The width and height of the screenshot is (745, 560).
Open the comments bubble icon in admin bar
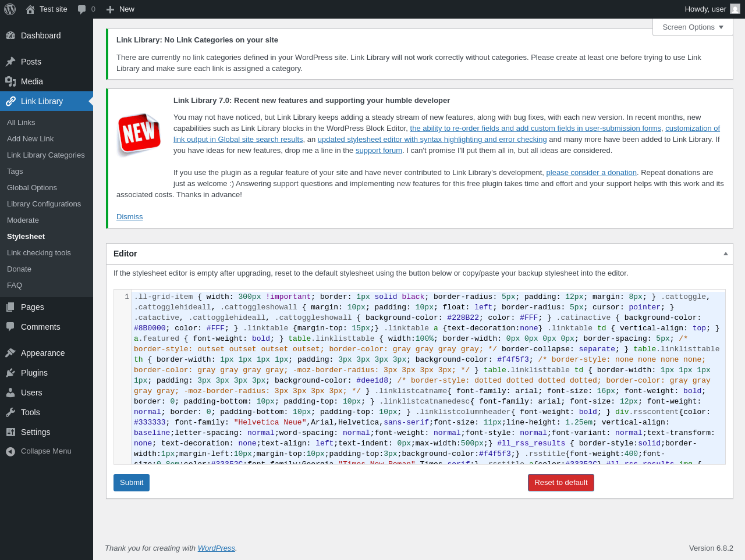pyautogui.click(x=82, y=9)
